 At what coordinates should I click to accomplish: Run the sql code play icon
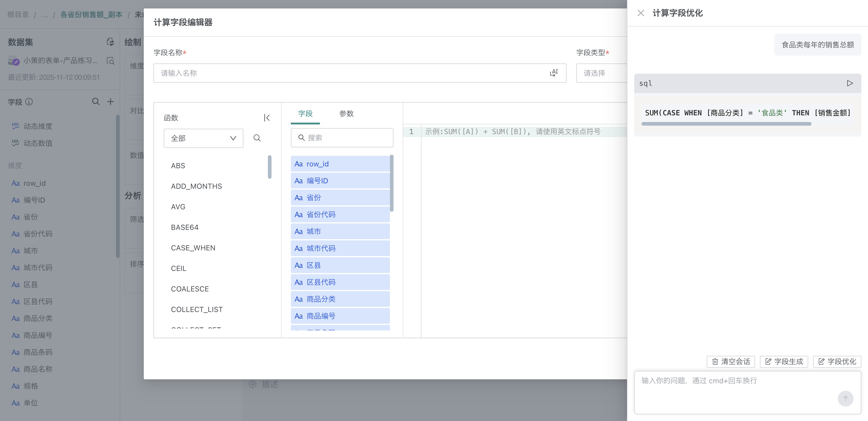850,83
